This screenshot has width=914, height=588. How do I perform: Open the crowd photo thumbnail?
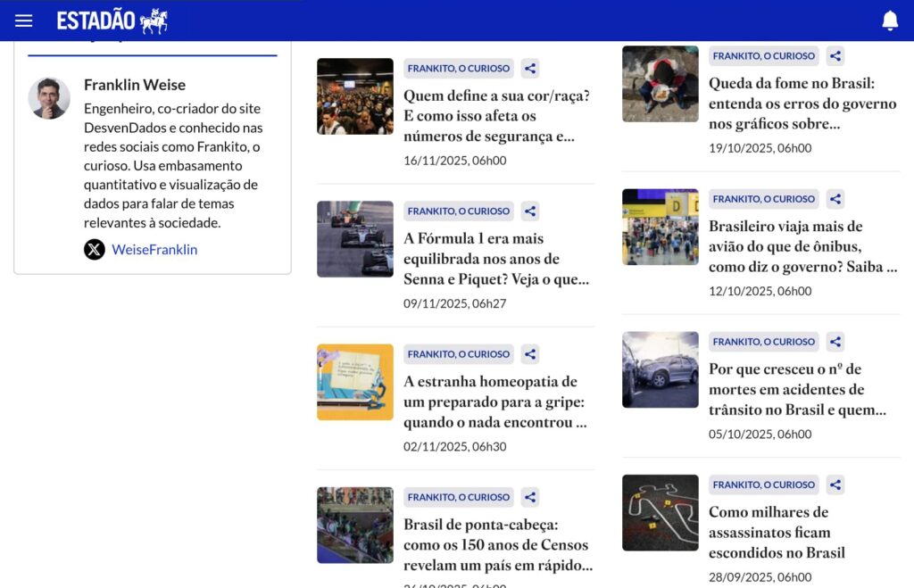355,96
